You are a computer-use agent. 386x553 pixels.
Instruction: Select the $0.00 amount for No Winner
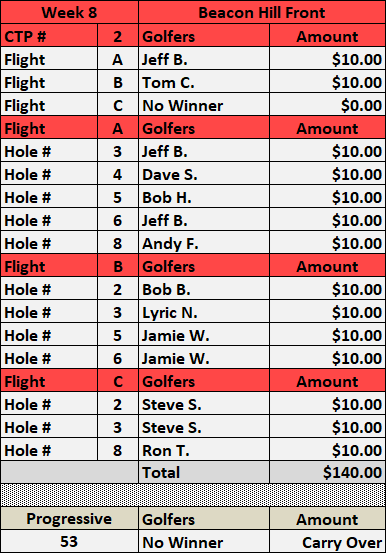point(327,105)
